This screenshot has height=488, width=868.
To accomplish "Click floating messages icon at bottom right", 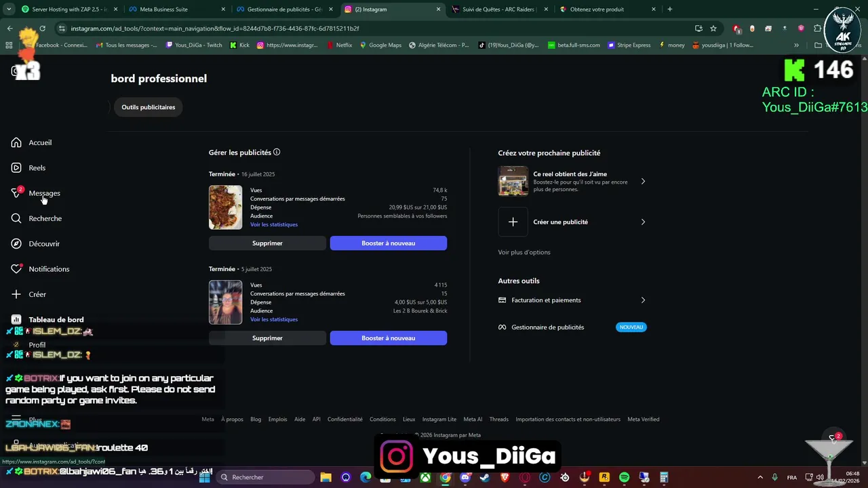I will tap(833, 439).
